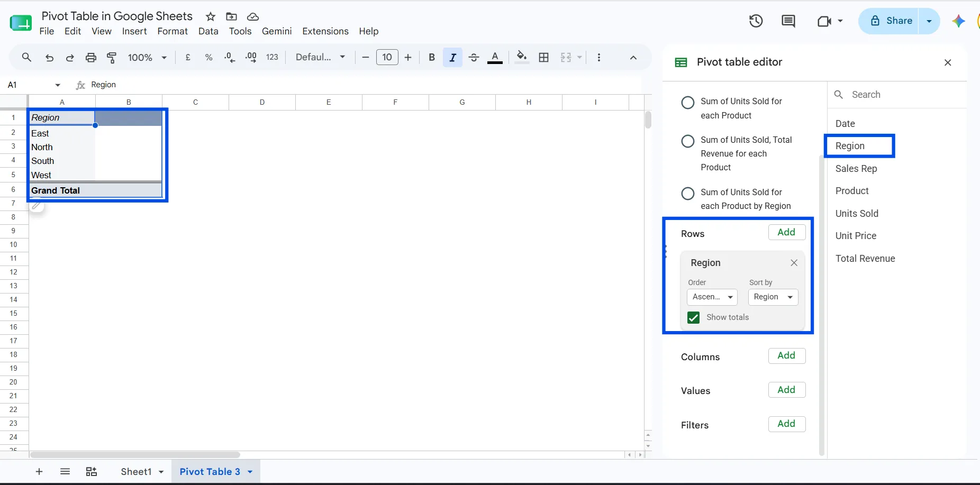Open the Extensions menu
This screenshot has width=980, height=485.
(x=325, y=31)
